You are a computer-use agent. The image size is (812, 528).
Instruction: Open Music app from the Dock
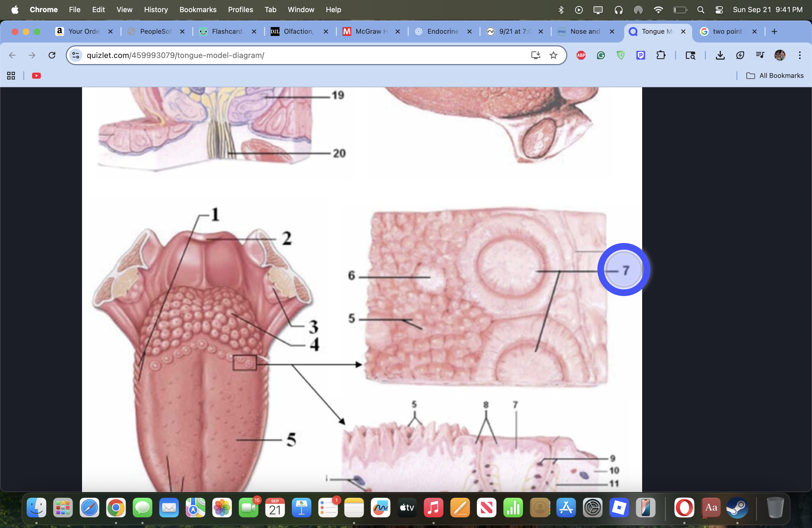(433, 507)
